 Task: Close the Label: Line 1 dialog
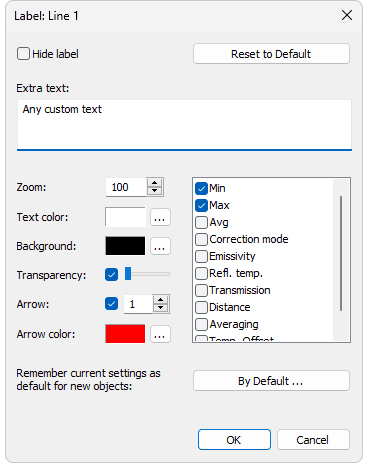pos(347,15)
